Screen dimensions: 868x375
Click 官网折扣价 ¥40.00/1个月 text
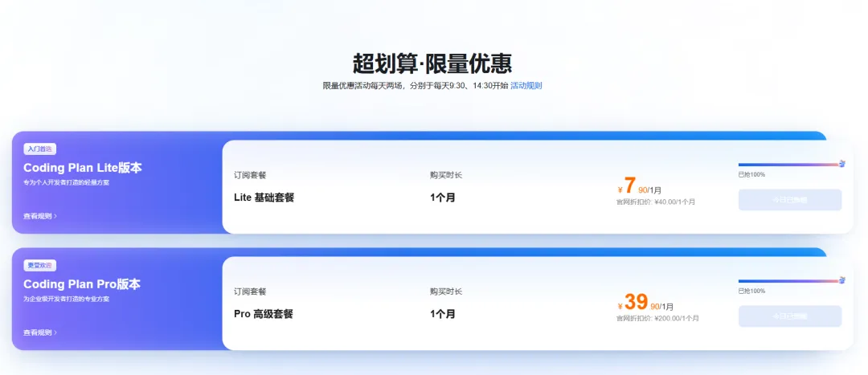656,202
